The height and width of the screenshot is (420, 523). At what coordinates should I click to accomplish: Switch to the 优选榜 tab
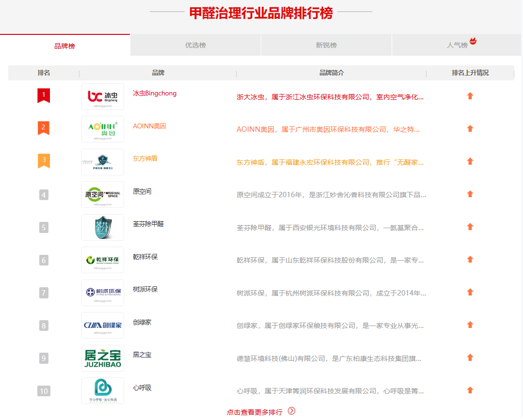coord(195,45)
